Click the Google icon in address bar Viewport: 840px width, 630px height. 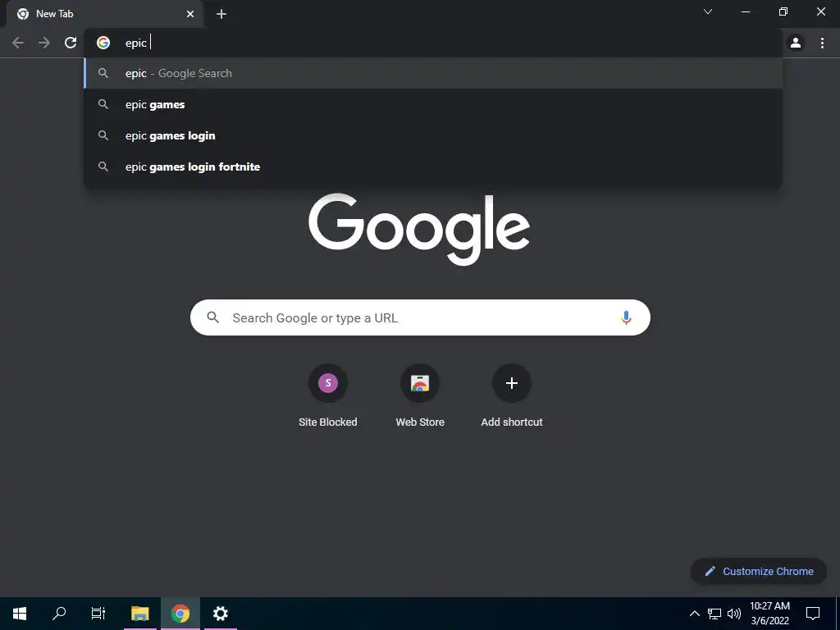tap(103, 43)
